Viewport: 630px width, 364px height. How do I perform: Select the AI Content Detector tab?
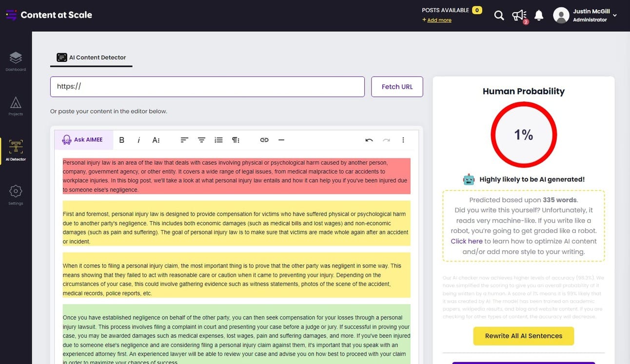[x=91, y=57]
